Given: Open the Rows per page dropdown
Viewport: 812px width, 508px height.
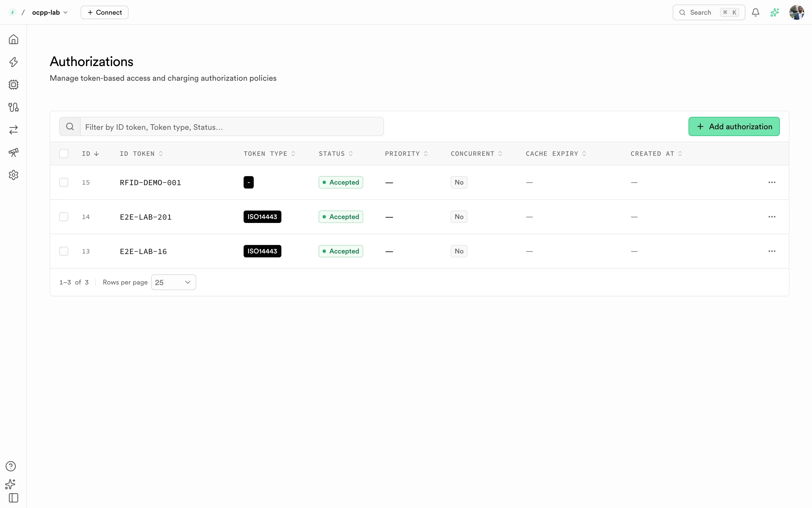Looking at the screenshot, I should pyautogui.click(x=173, y=282).
